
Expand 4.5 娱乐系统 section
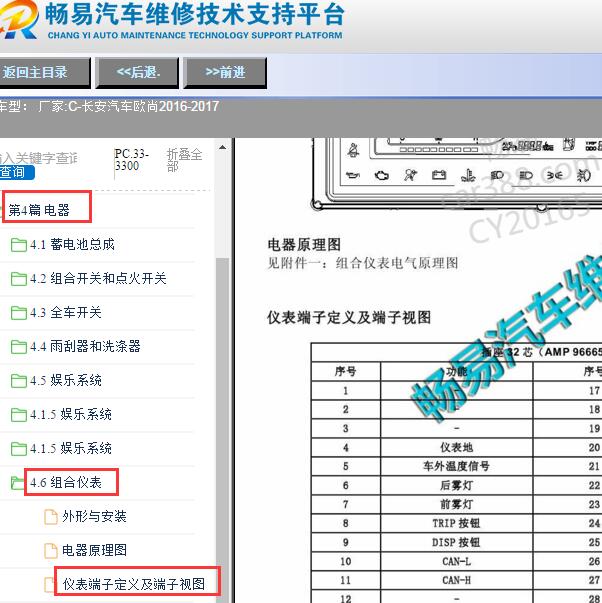[x=66, y=380]
